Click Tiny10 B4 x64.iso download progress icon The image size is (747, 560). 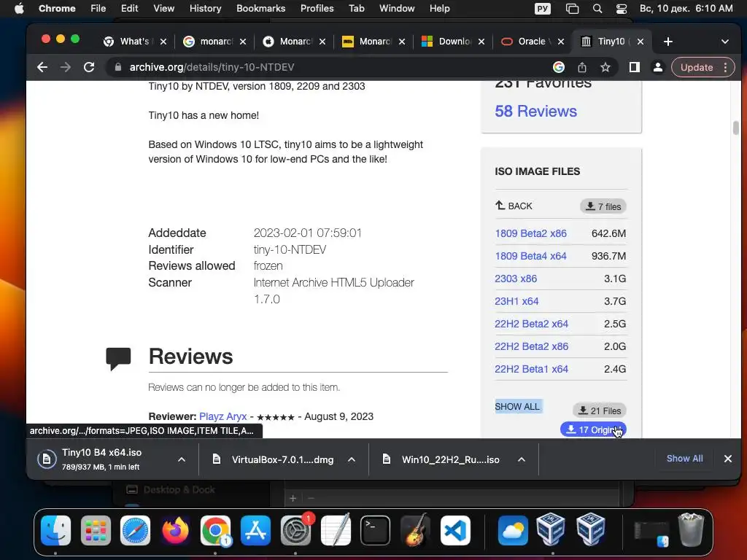(47, 459)
